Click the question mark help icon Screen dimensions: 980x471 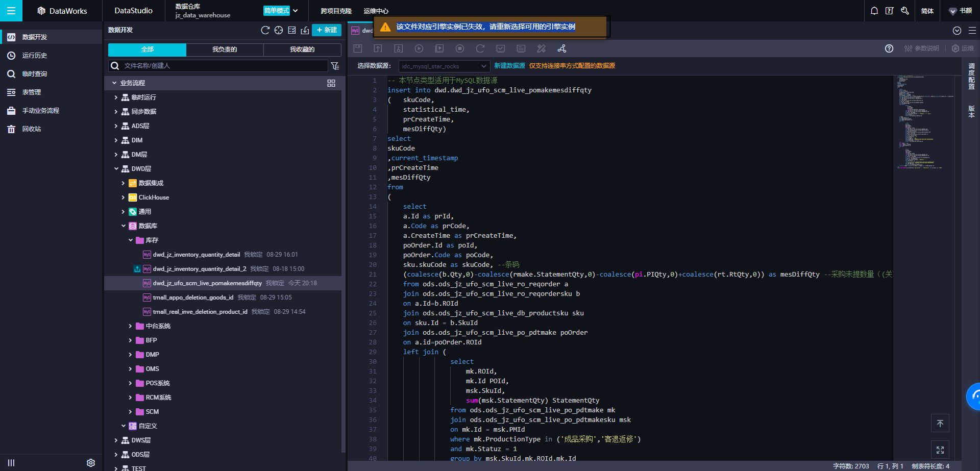(x=889, y=48)
